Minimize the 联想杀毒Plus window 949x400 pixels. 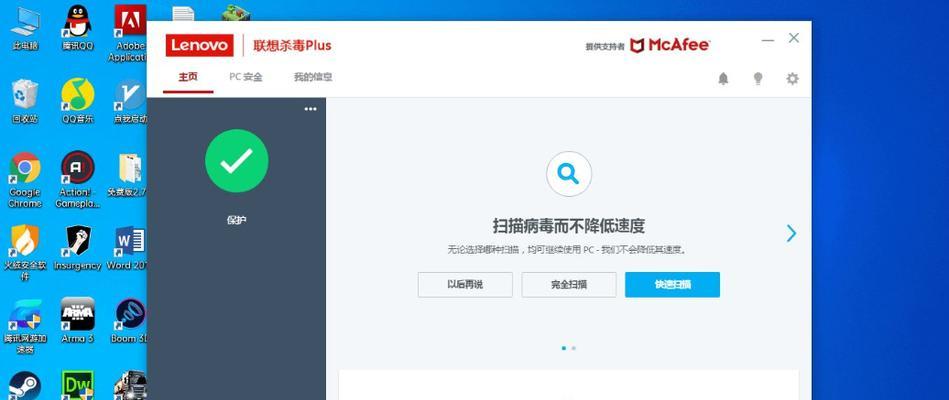(767, 40)
